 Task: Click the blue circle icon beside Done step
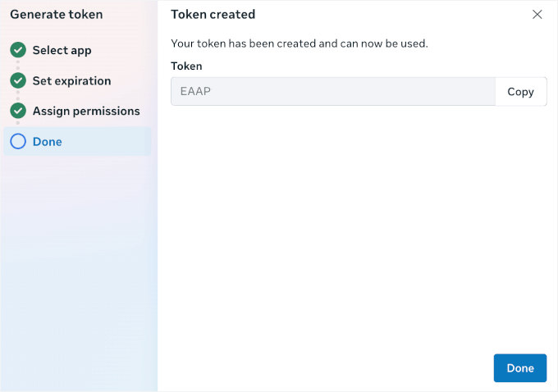tap(18, 141)
